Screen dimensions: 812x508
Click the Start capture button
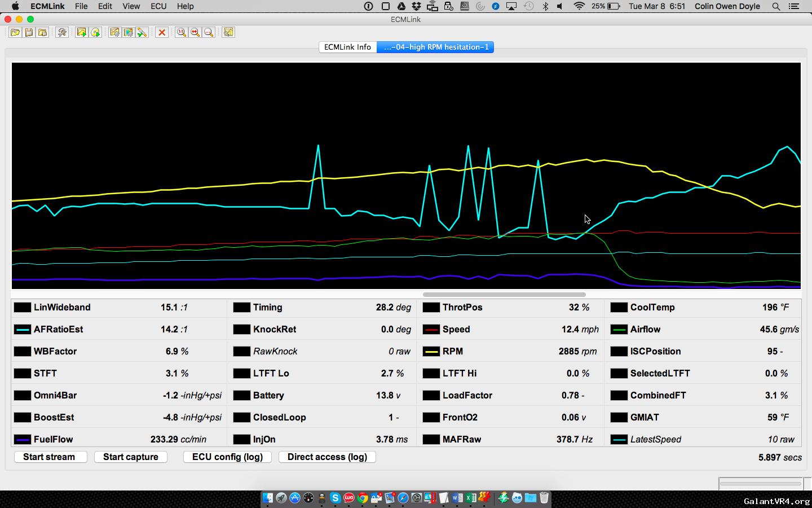(x=131, y=457)
